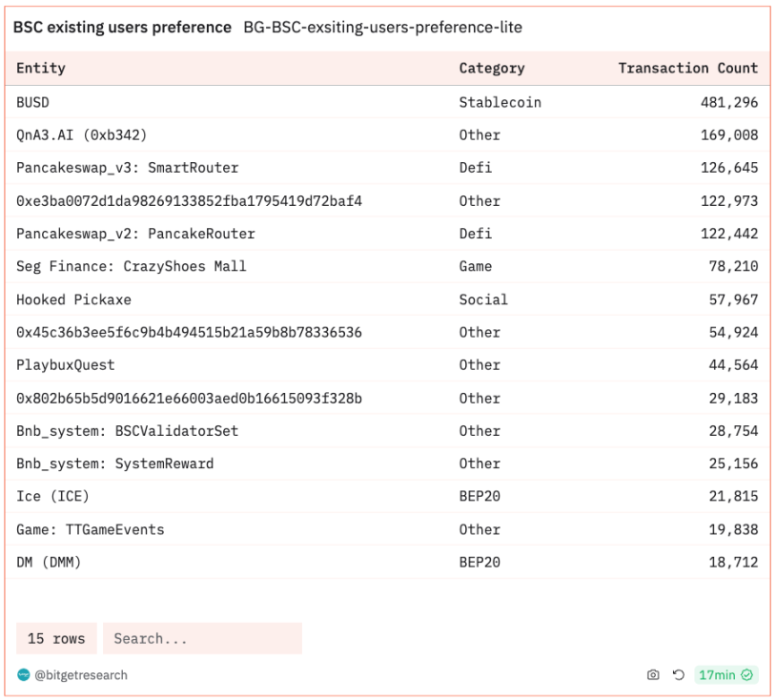Viewport: 776px width, 700px height.
Task: Sort by the Category column header
Action: pyautogui.click(x=491, y=69)
